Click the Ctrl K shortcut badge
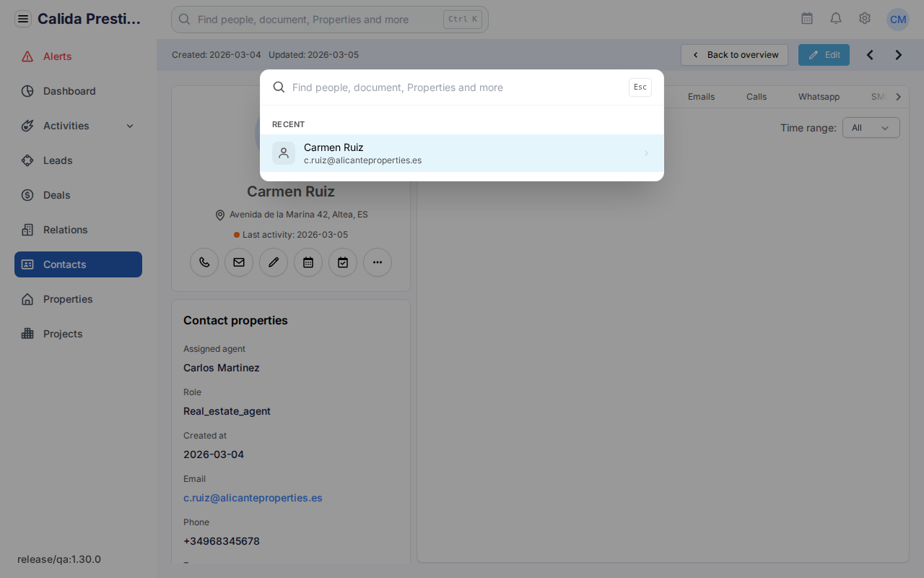The image size is (924, 578). coord(463,20)
